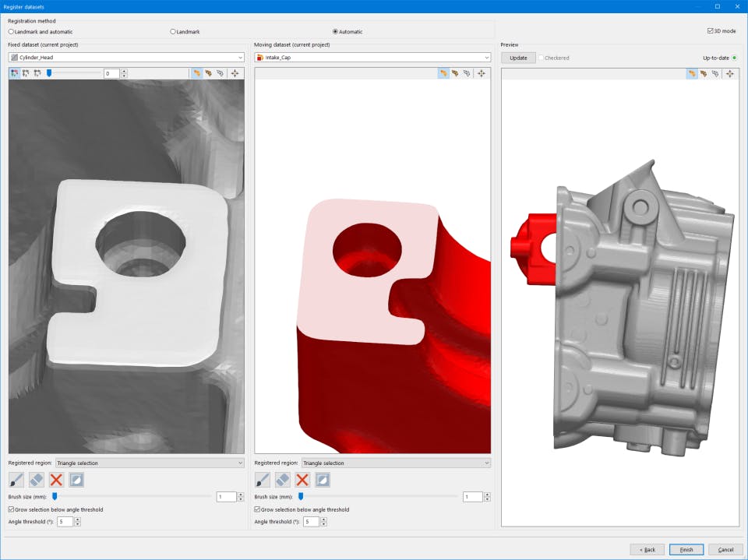This screenshot has height=560, width=748.
Task: Uncheck 'Grow selection below angle threshold' for fixed dataset
Action: tap(11, 509)
